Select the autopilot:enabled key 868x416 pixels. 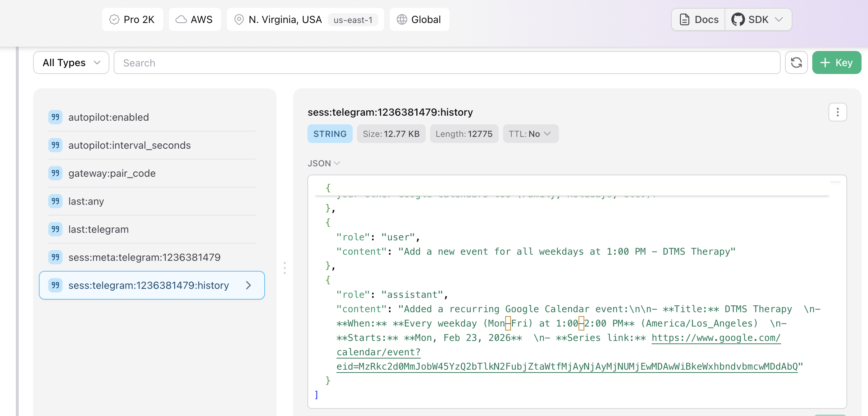(152, 117)
